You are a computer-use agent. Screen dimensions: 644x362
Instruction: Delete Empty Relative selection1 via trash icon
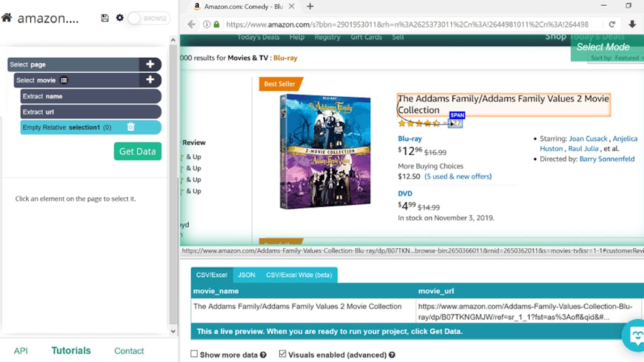131,127
